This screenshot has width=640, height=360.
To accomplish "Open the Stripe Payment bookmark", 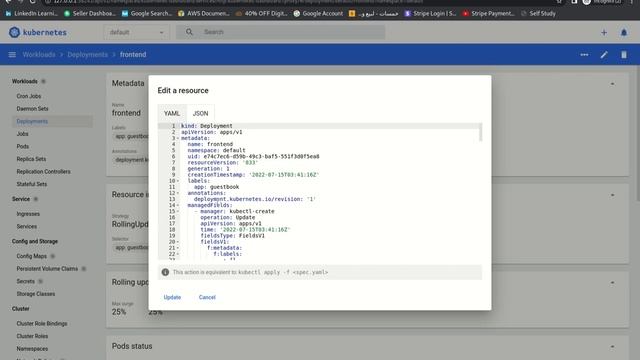I will coord(489,13).
